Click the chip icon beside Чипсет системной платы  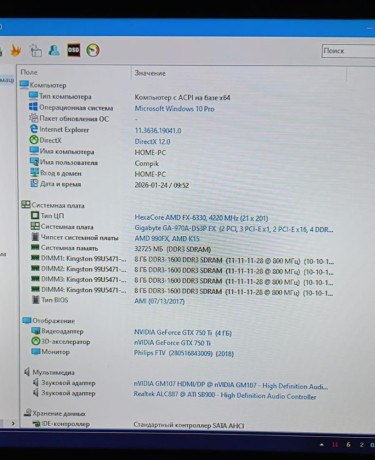click(35, 237)
